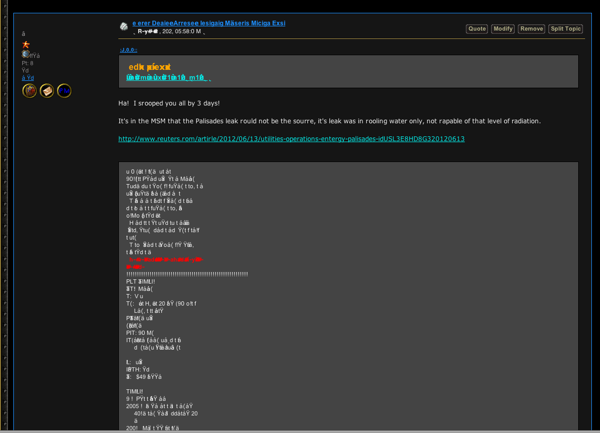Click the small link above the quote box
Screen dimensions: 600x433
click(x=128, y=49)
